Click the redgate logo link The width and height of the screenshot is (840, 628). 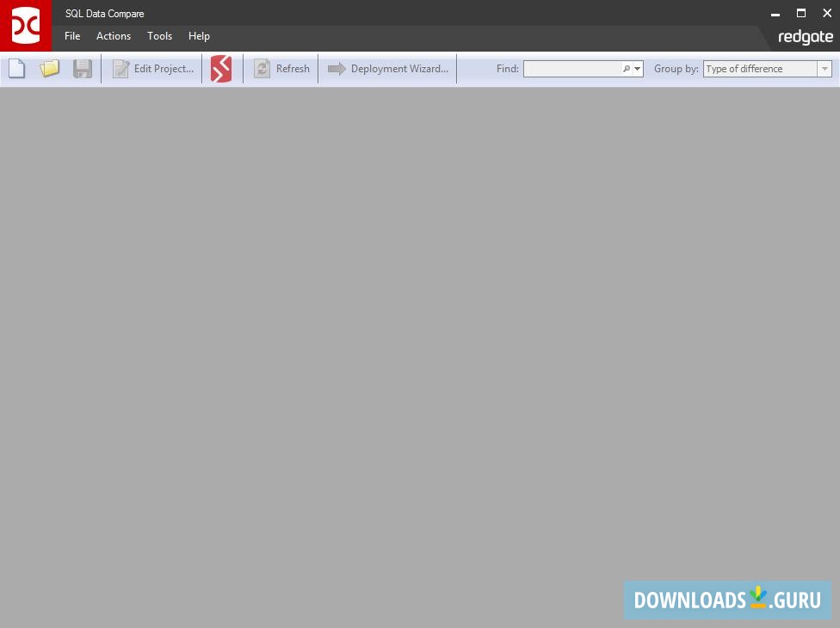[806, 37]
